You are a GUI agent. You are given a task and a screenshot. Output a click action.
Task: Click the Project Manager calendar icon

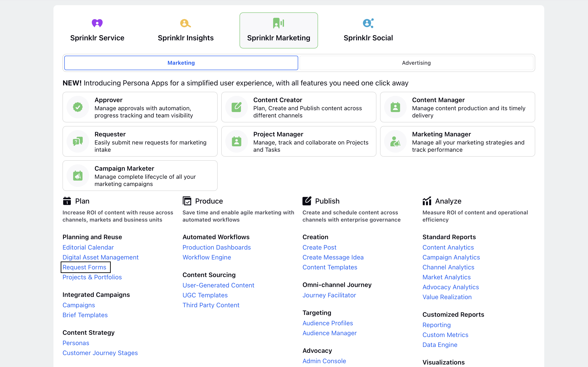coord(236,141)
